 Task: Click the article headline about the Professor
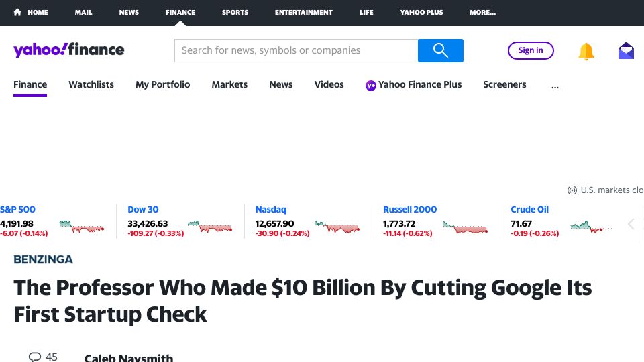tap(303, 301)
